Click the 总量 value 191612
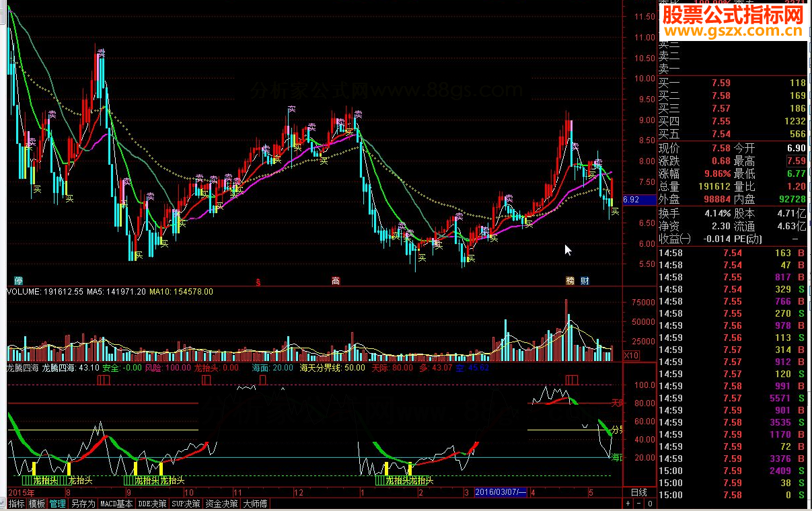The height and width of the screenshot is (511, 812). click(x=714, y=186)
